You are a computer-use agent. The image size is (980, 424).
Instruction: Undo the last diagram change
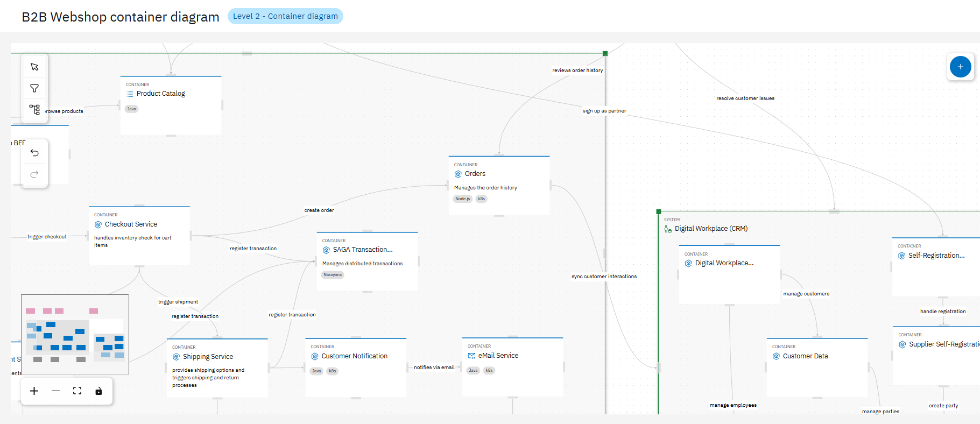[x=34, y=153]
